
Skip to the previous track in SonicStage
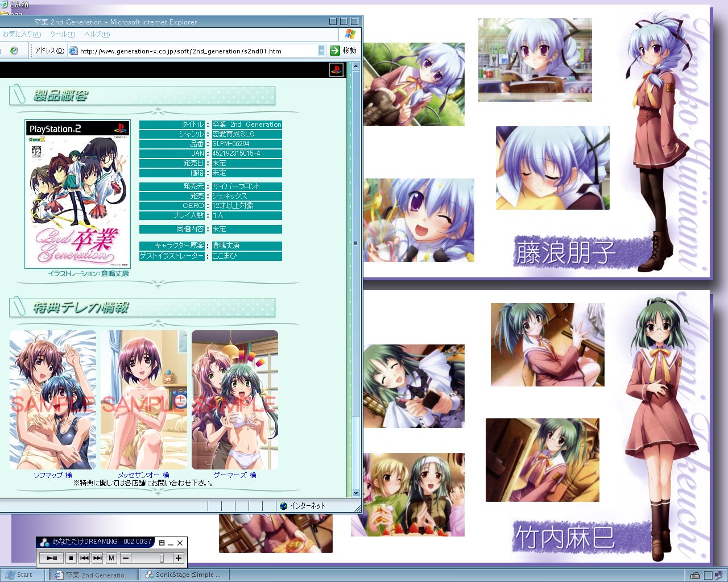coord(84,558)
